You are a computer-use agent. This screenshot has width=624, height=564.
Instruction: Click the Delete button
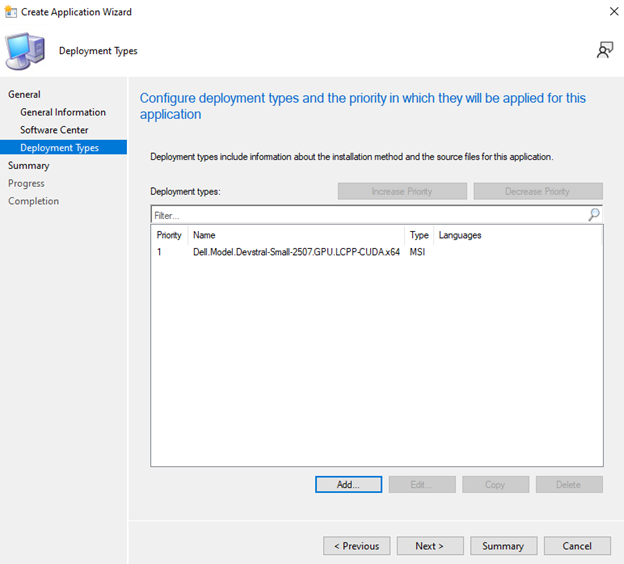point(569,484)
